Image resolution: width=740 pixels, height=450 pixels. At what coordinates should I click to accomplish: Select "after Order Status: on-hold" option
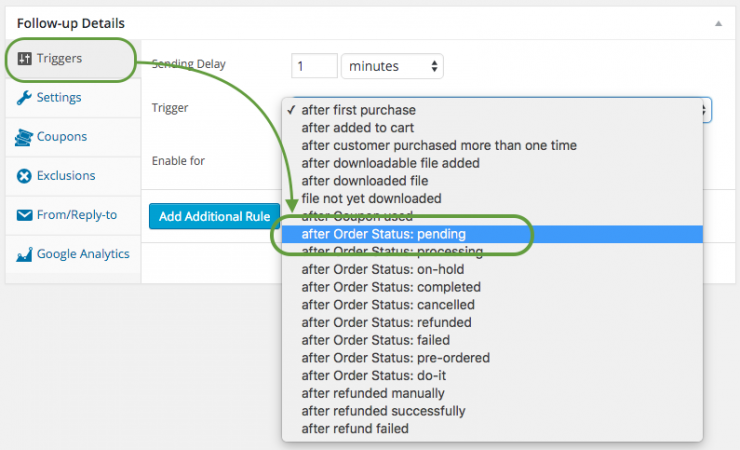(492, 269)
